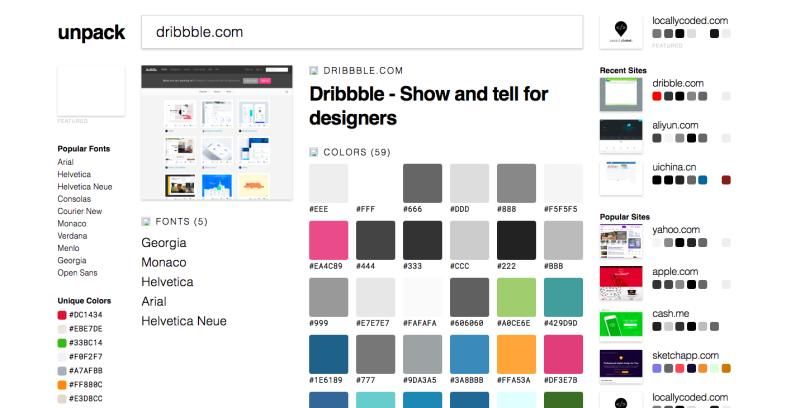Click the orange #FFA53A swatch
Screen dimensions: 800x408
516,354
